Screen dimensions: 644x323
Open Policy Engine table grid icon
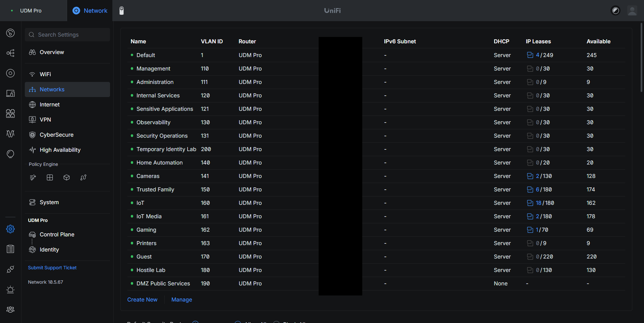point(50,178)
